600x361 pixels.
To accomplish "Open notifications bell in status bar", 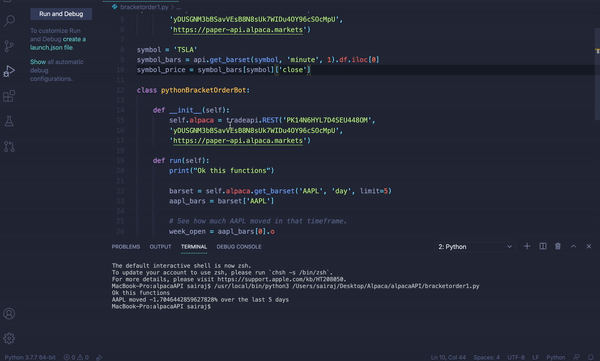I will click(x=591, y=357).
